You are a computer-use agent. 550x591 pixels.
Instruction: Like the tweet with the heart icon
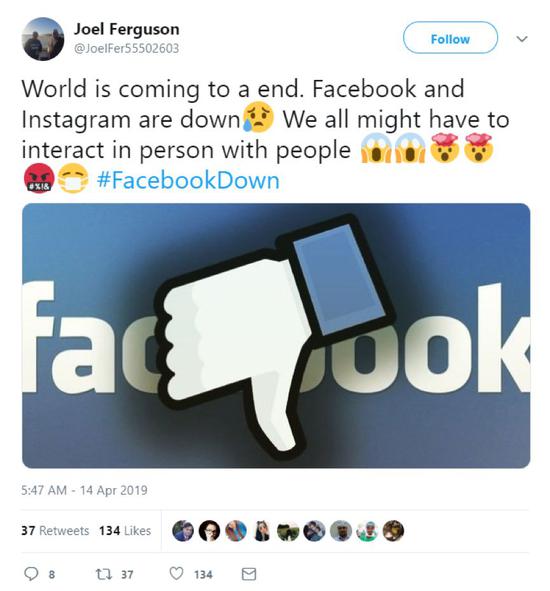pos(176,574)
